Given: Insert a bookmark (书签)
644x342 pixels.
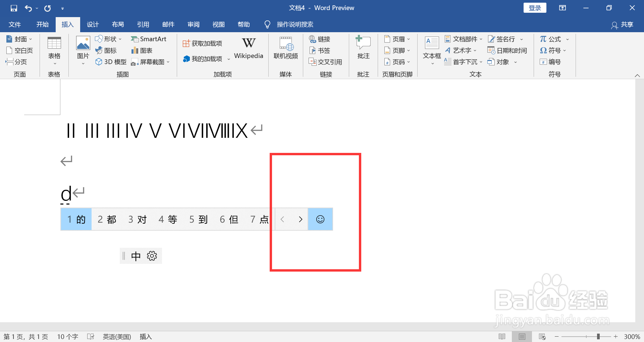Looking at the screenshot, I should 320,50.
